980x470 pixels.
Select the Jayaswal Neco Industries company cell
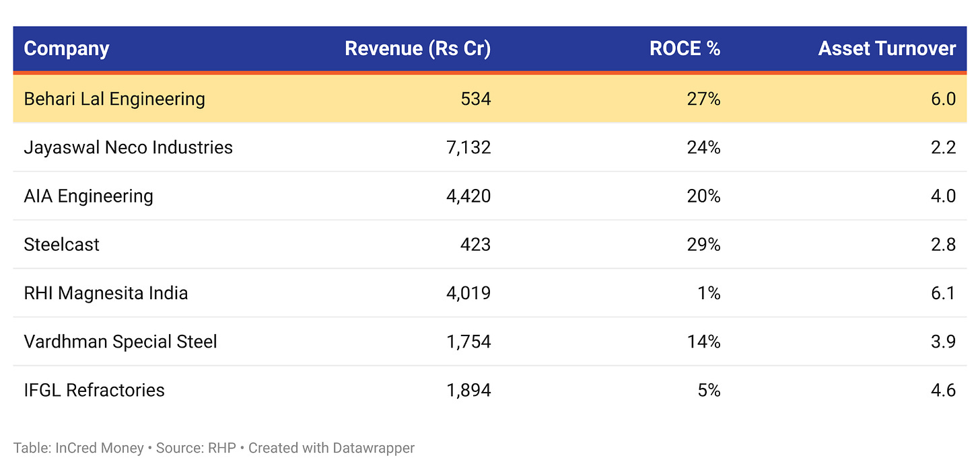tap(128, 147)
